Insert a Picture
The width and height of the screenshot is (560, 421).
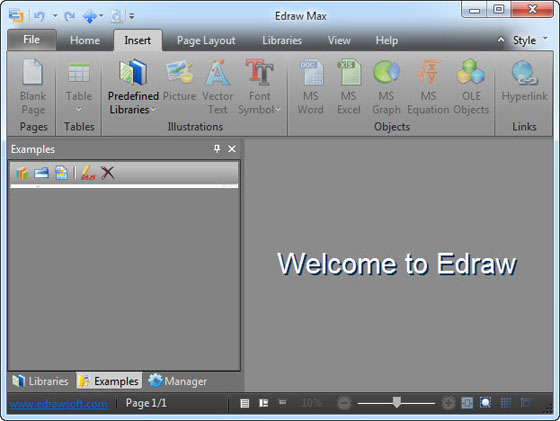179,81
